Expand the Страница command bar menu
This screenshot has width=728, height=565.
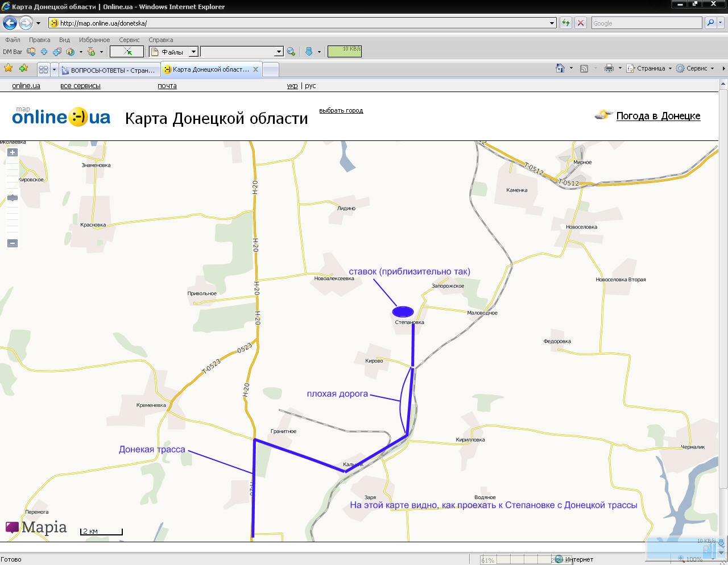coord(650,68)
